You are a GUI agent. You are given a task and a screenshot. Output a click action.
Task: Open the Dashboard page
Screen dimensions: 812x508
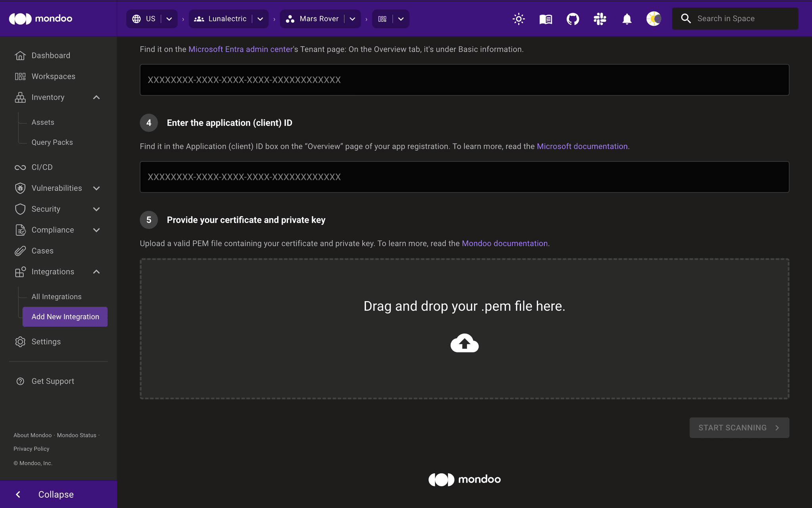[51, 56]
